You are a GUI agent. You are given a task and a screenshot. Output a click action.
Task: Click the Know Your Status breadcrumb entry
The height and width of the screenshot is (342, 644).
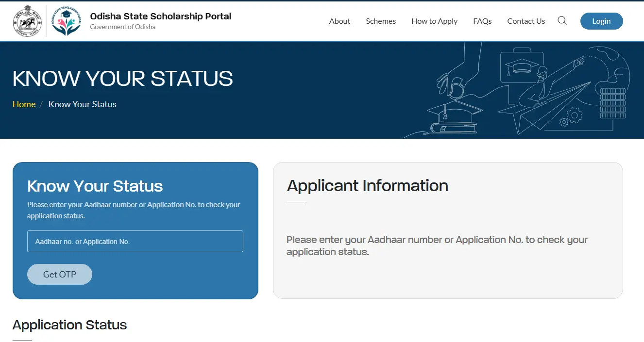point(82,104)
